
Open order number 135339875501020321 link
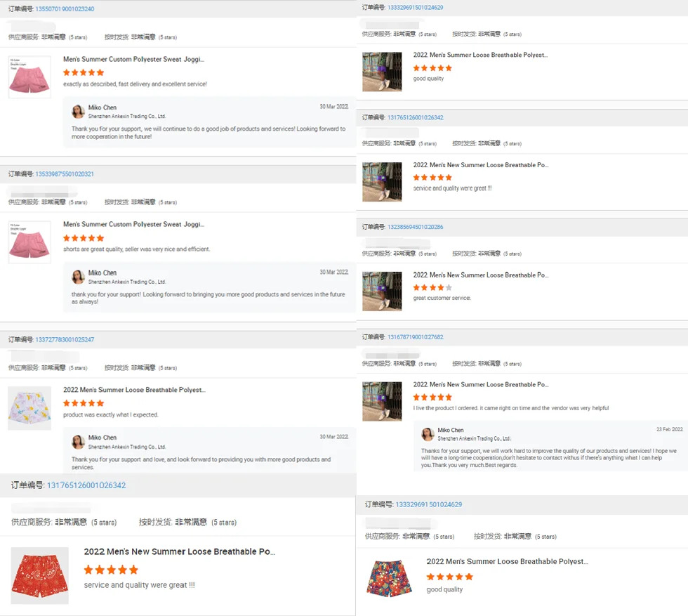tap(65, 174)
